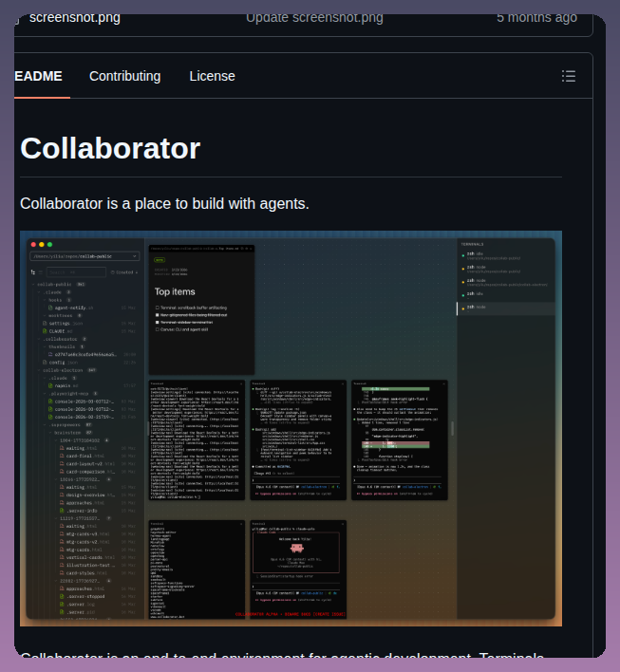Click the green note badge above Top items
The height and width of the screenshot is (672, 620).
click(x=160, y=260)
